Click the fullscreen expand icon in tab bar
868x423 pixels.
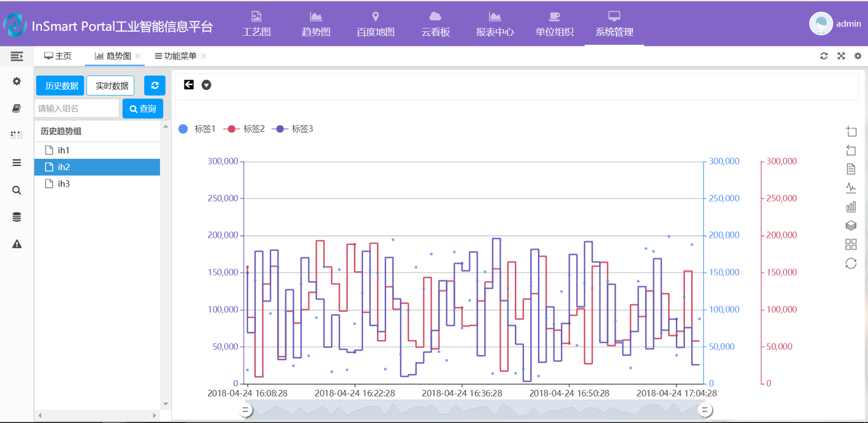click(x=841, y=56)
